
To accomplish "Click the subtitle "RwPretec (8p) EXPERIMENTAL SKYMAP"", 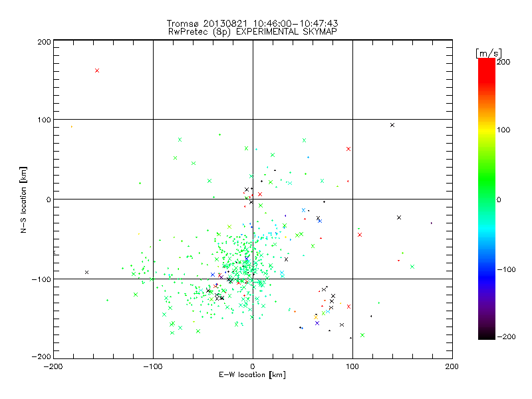I will 253,32.
